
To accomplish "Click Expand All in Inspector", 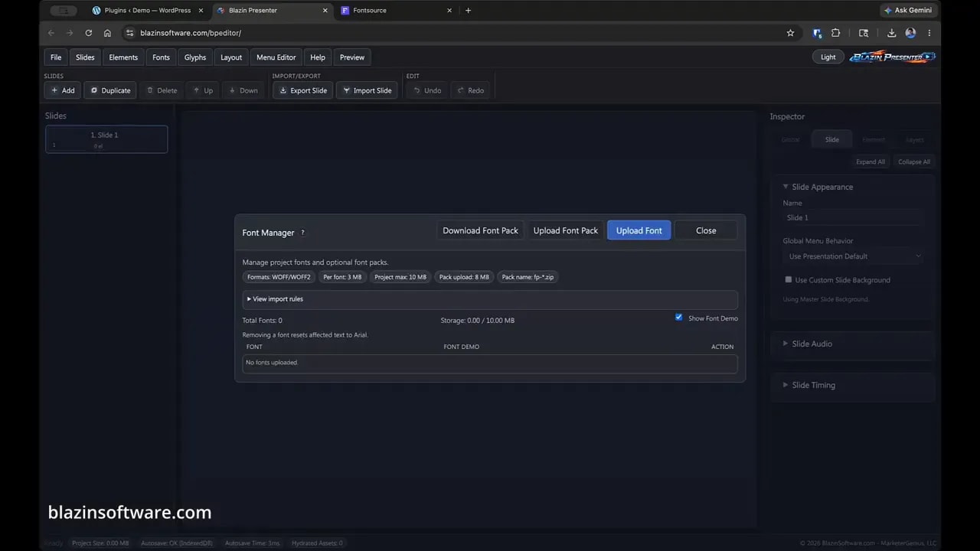I will tap(871, 161).
